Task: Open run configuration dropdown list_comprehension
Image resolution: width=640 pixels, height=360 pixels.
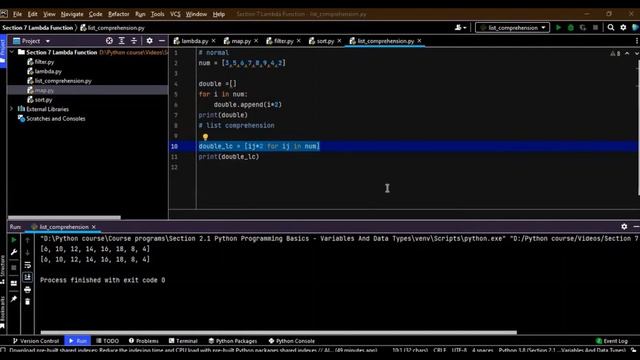Action: point(512,28)
